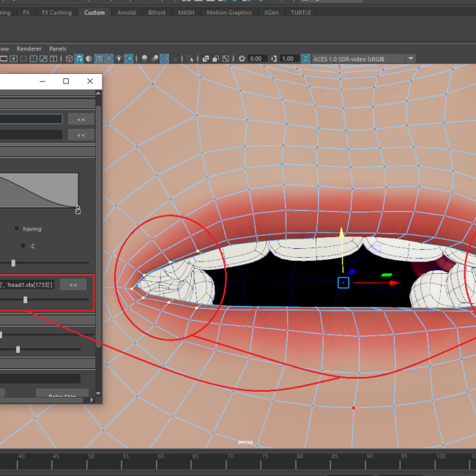Select the '-Z' radio option

tap(23, 245)
